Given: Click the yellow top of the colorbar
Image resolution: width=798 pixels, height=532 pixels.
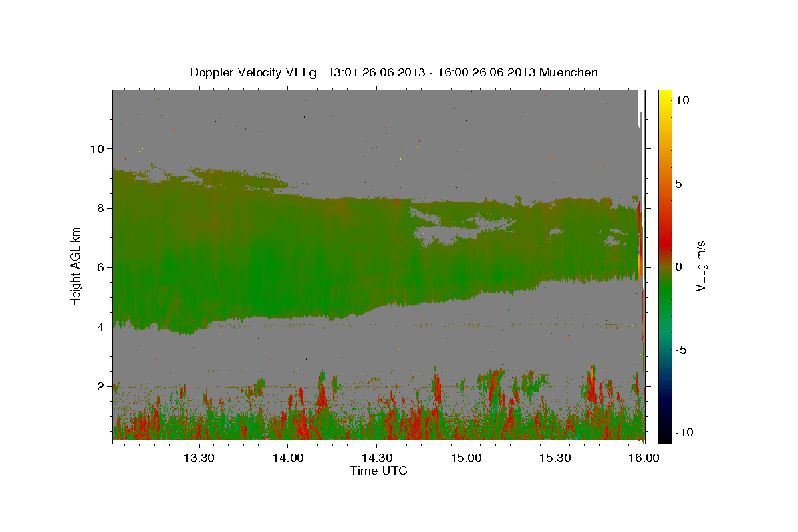Looking at the screenshot, I should pyautogui.click(x=664, y=96).
